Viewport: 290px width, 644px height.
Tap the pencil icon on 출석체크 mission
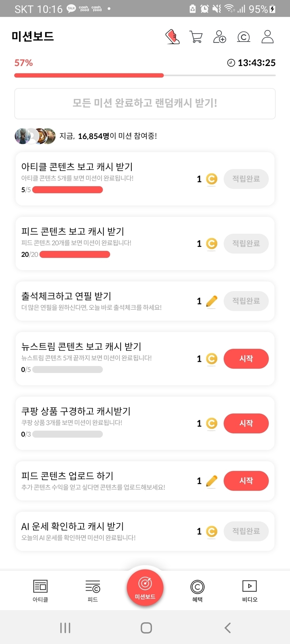click(212, 301)
